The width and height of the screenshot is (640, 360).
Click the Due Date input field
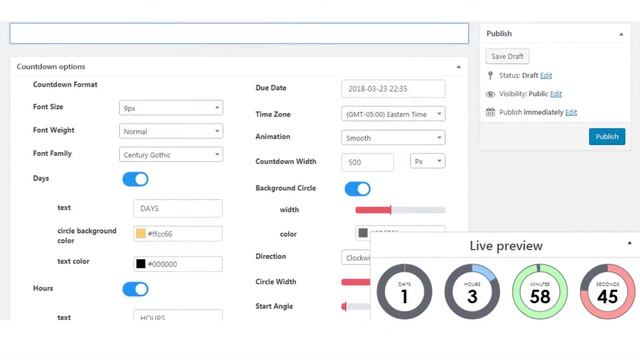[x=393, y=89]
